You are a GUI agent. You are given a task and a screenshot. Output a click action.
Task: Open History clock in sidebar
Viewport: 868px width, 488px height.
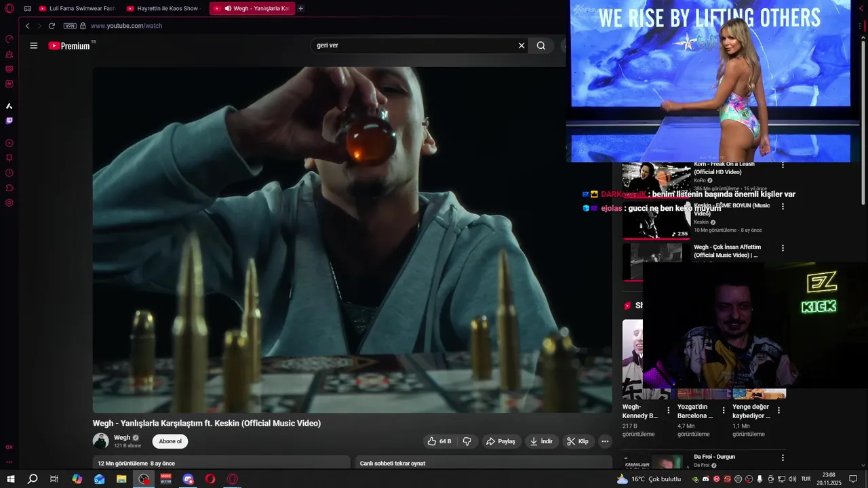pos(9,173)
